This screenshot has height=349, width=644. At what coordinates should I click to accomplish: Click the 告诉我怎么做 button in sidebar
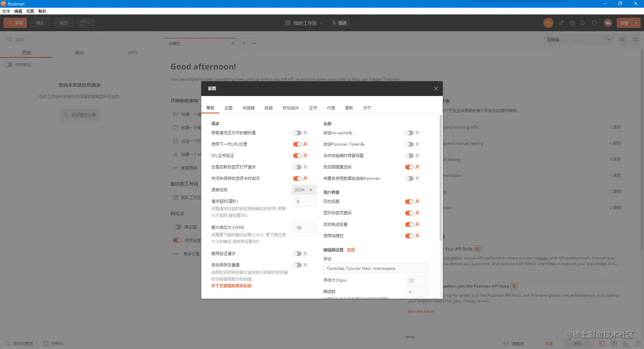point(80,115)
